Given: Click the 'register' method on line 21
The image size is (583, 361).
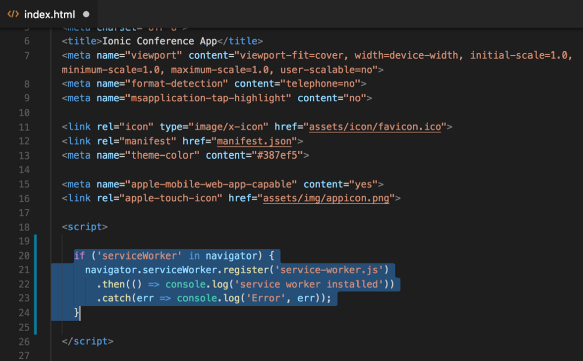Looking at the screenshot, I should click(246, 270).
